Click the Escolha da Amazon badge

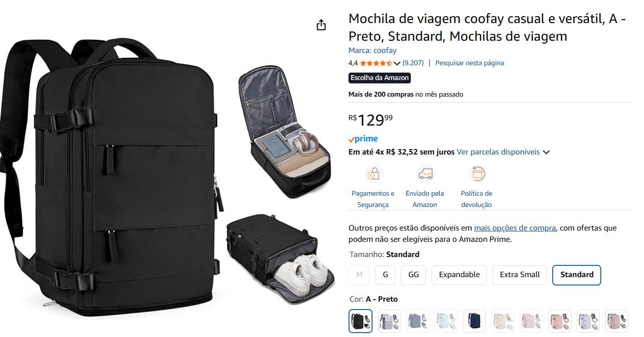379,78
